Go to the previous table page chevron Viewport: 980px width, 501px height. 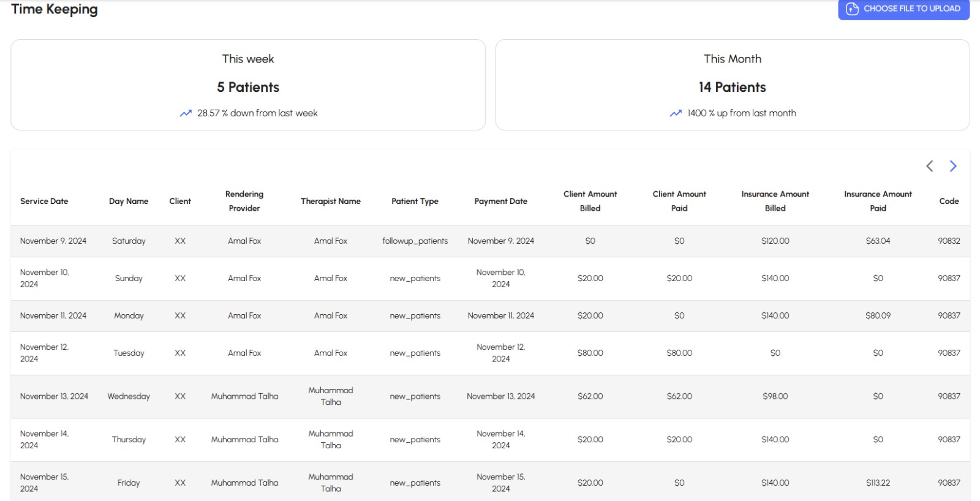pyautogui.click(x=929, y=166)
